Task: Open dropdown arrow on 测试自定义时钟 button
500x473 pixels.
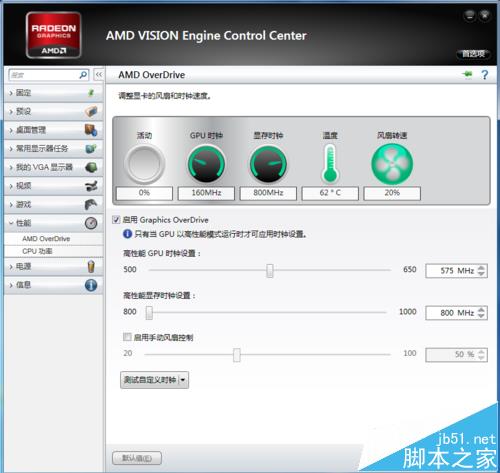Action: click(183, 380)
